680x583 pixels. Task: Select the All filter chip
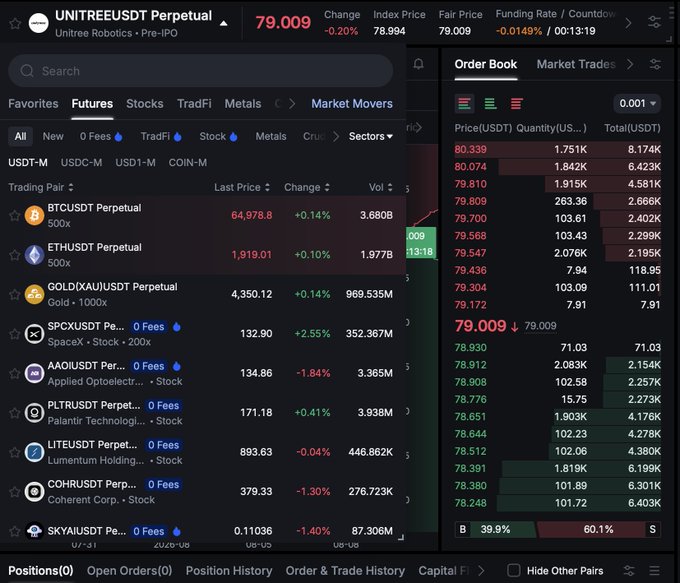click(x=20, y=136)
